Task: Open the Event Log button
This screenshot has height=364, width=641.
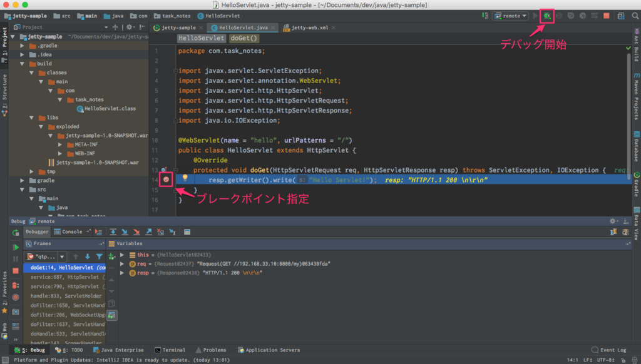Action: pos(608,350)
